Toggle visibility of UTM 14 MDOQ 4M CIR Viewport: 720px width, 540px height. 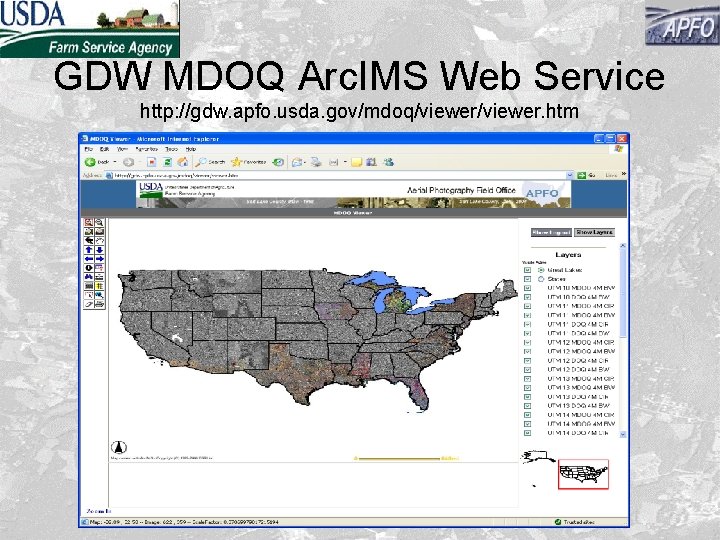coord(527,415)
